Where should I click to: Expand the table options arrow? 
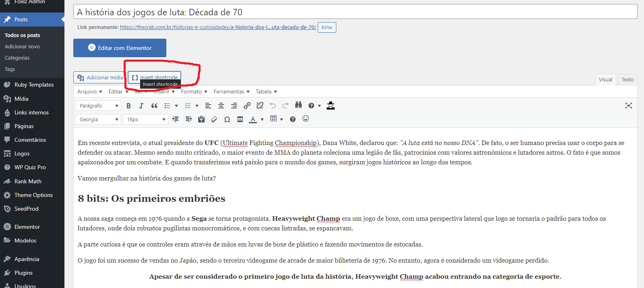click(282, 119)
